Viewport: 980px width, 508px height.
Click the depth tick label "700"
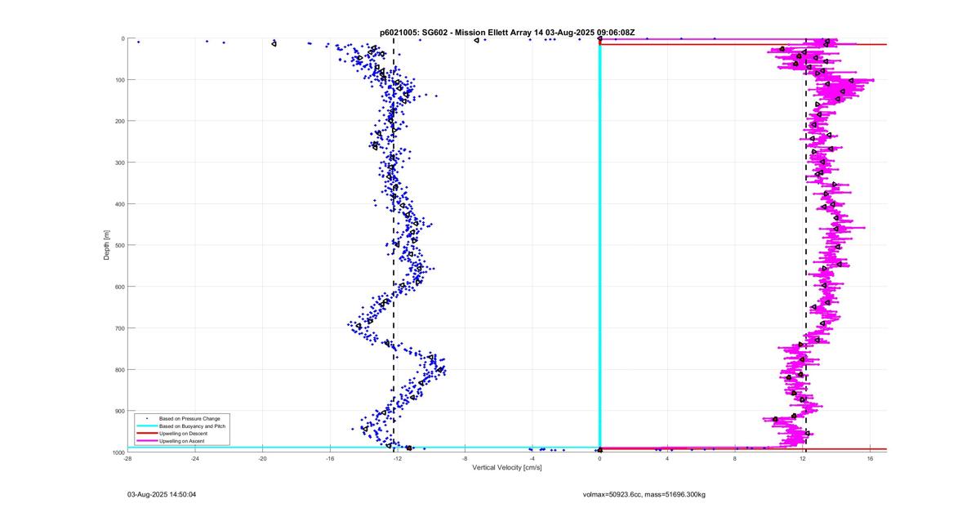click(119, 328)
